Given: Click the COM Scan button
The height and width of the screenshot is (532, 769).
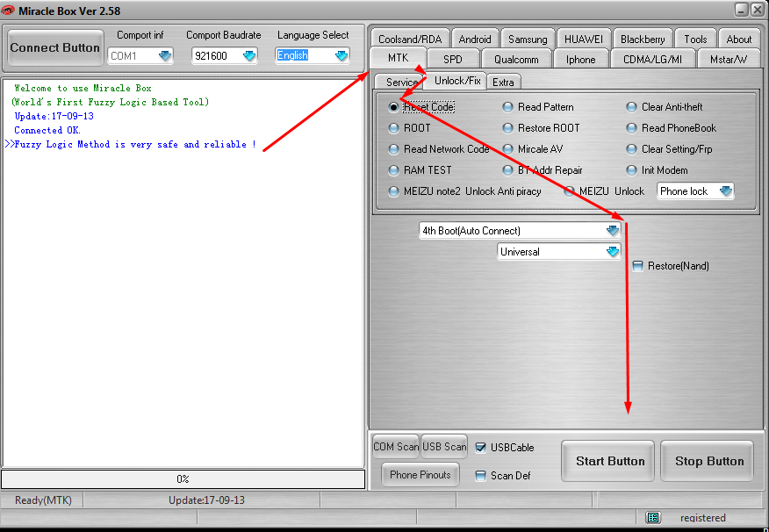Looking at the screenshot, I should point(396,447).
